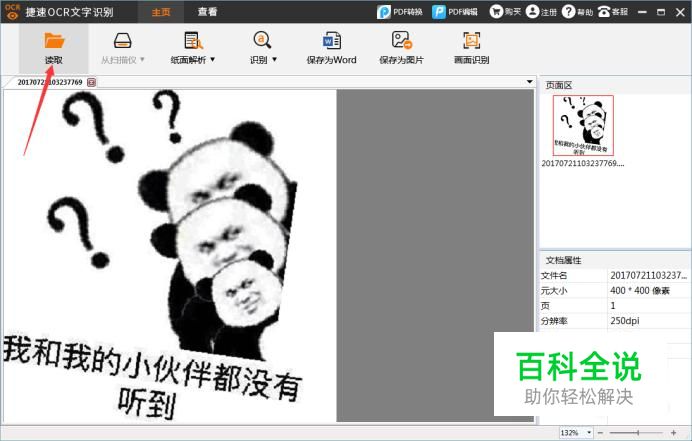The image size is (692, 441).
Task: Open the 132% zoom dropdown
Action: pyautogui.click(x=589, y=433)
